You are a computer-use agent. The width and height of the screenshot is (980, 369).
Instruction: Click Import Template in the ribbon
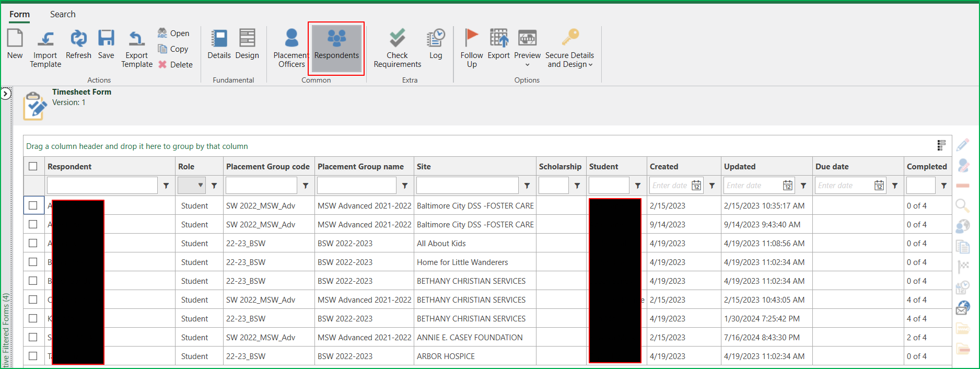tap(45, 49)
